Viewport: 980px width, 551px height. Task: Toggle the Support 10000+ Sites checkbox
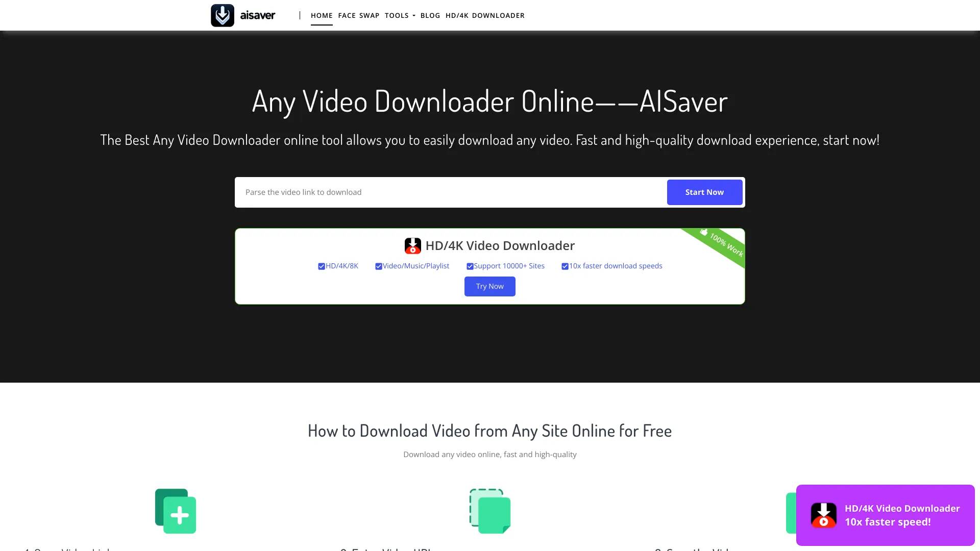tap(470, 266)
